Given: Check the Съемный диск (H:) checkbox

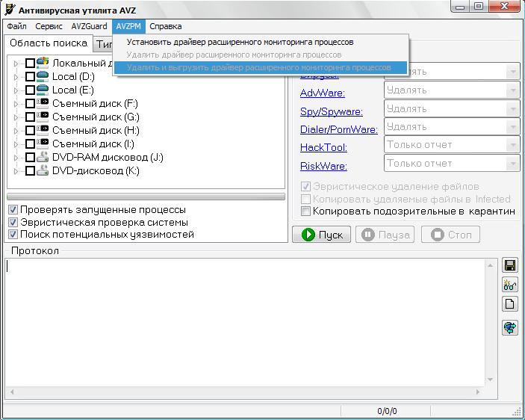Looking at the screenshot, I should pos(30,130).
